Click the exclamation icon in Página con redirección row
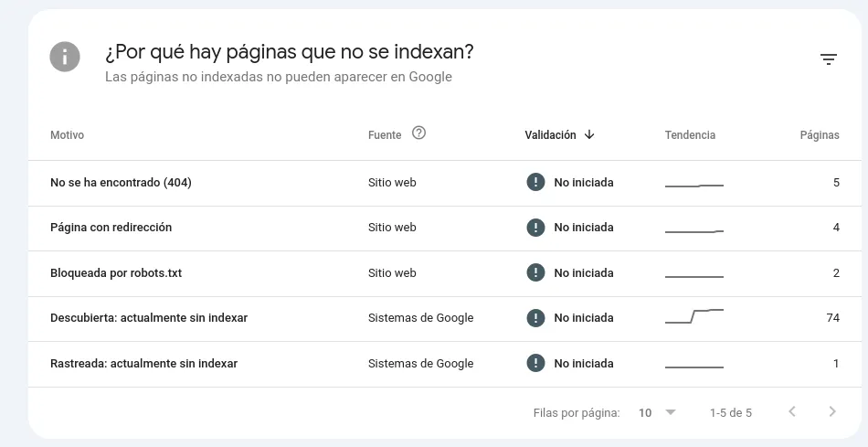868x447 pixels. click(535, 227)
